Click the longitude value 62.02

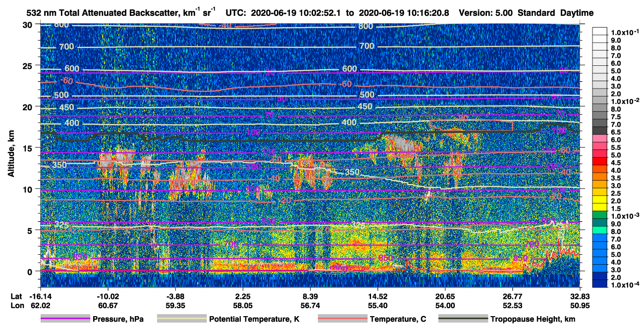[x=41, y=306]
